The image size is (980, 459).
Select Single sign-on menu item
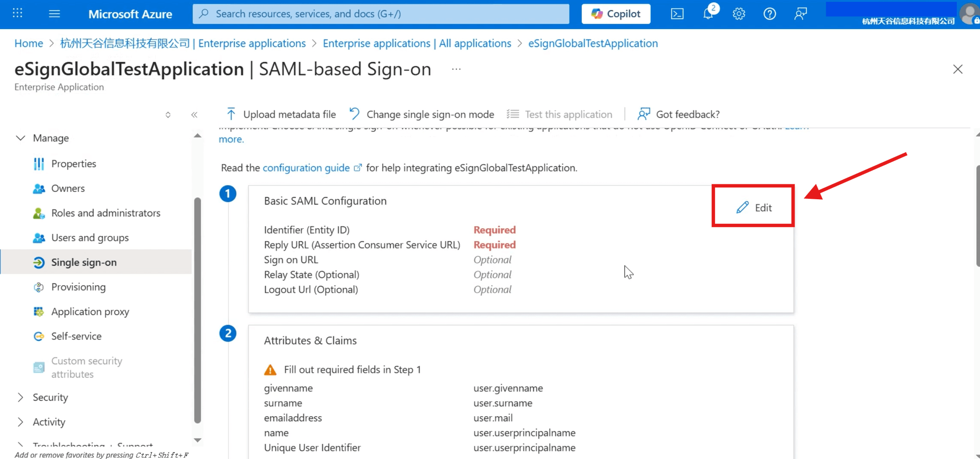point(96,262)
